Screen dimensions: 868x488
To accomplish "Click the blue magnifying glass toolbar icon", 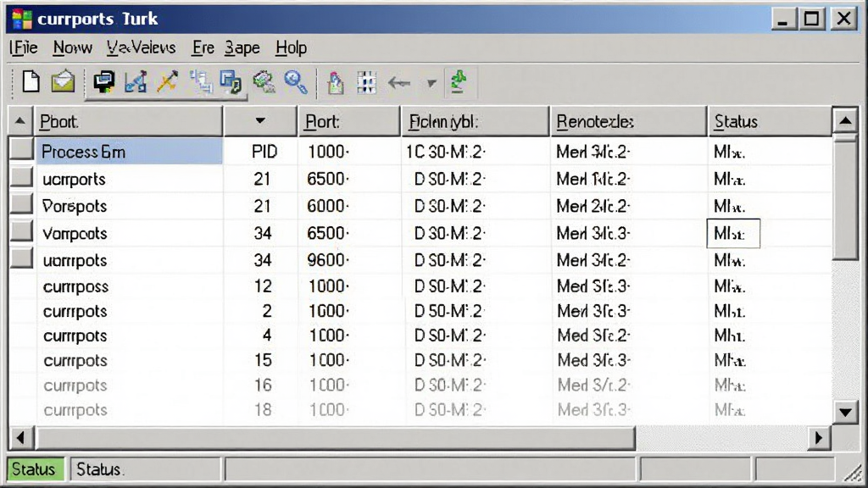I will 296,82.
